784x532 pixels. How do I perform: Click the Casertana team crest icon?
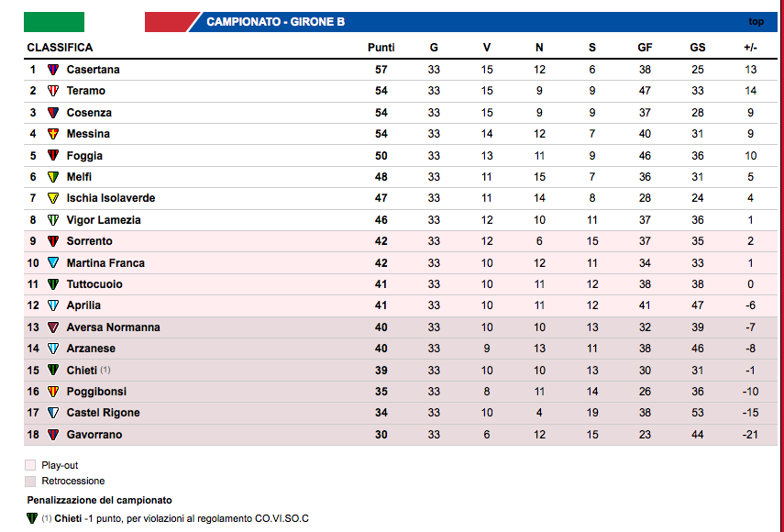(53, 70)
